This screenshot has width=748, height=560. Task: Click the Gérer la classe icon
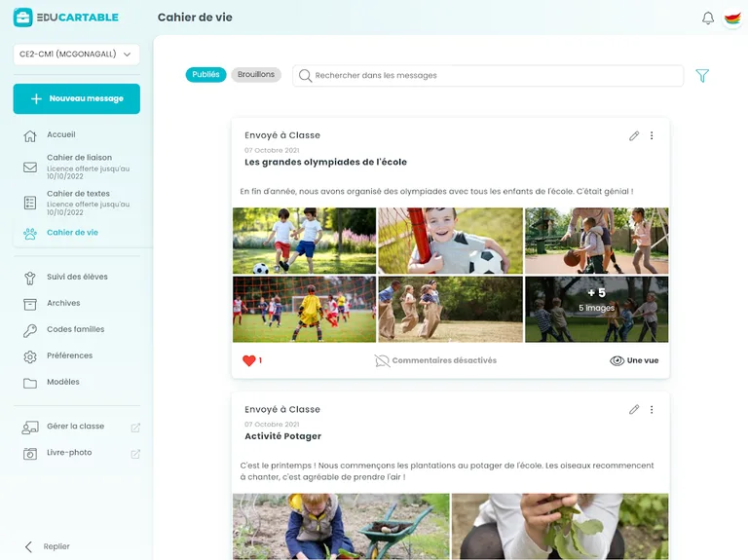click(30, 428)
